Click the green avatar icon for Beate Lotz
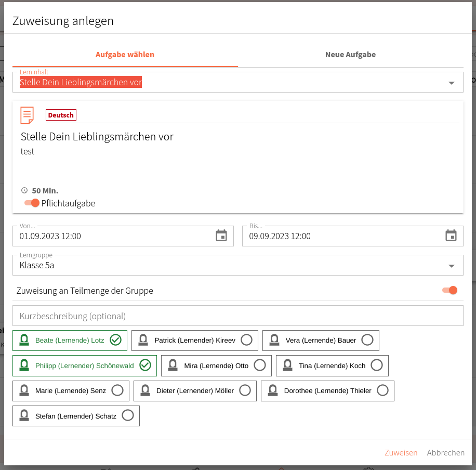The height and width of the screenshot is (470, 476). [24, 340]
